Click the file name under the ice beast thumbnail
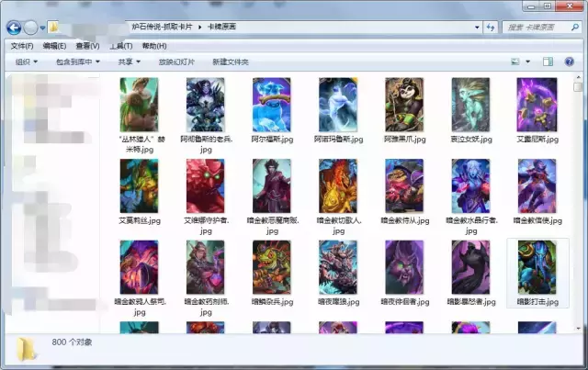This screenshot has height=370, width=588. [339, 302]
